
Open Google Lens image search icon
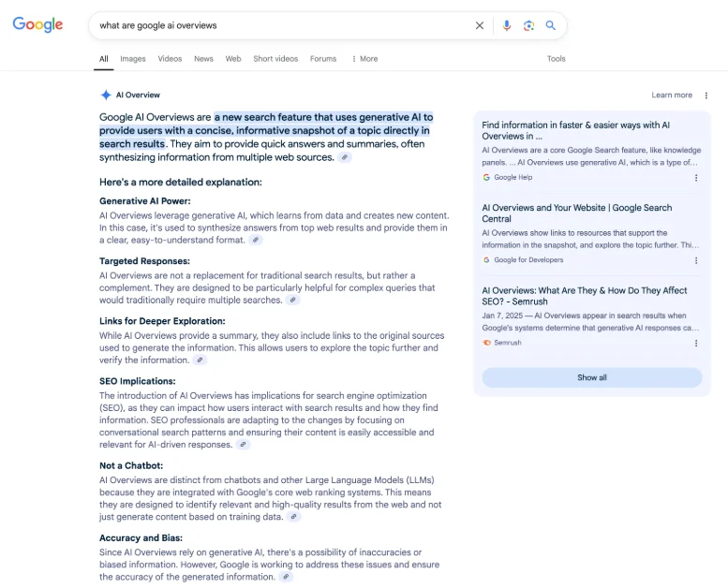[528, 25]
